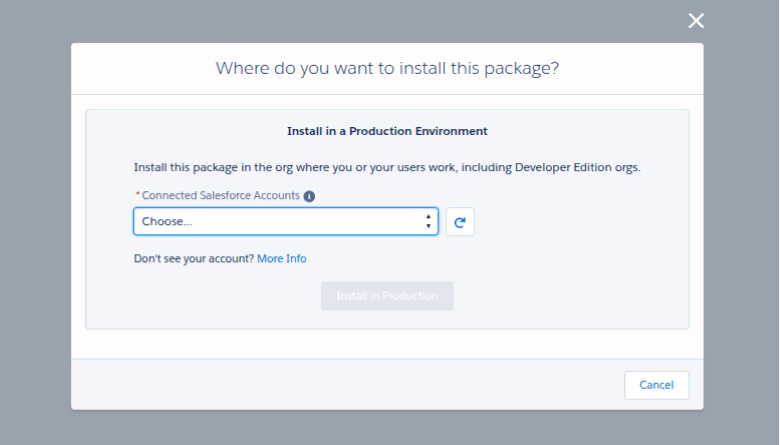Viewport: 780px width, 445px height.
Task: Show info tooltip for Connected Salesforce Accounts
Action: [x=309, y=196]
